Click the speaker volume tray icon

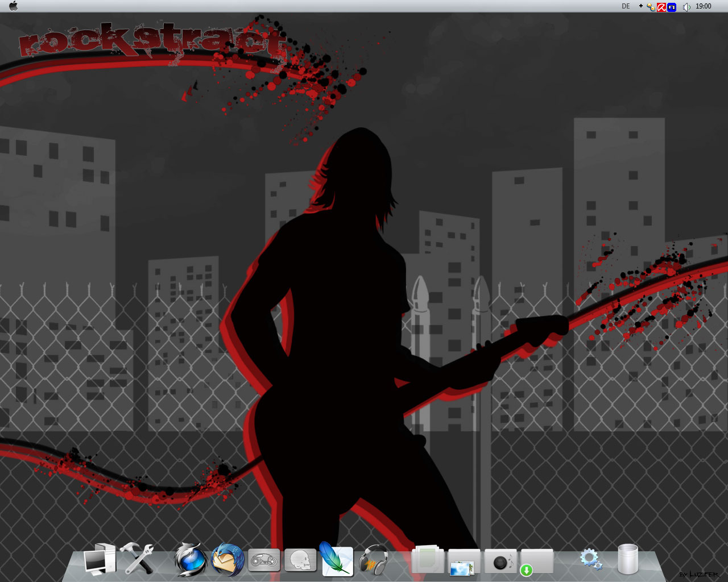point(686,7)
